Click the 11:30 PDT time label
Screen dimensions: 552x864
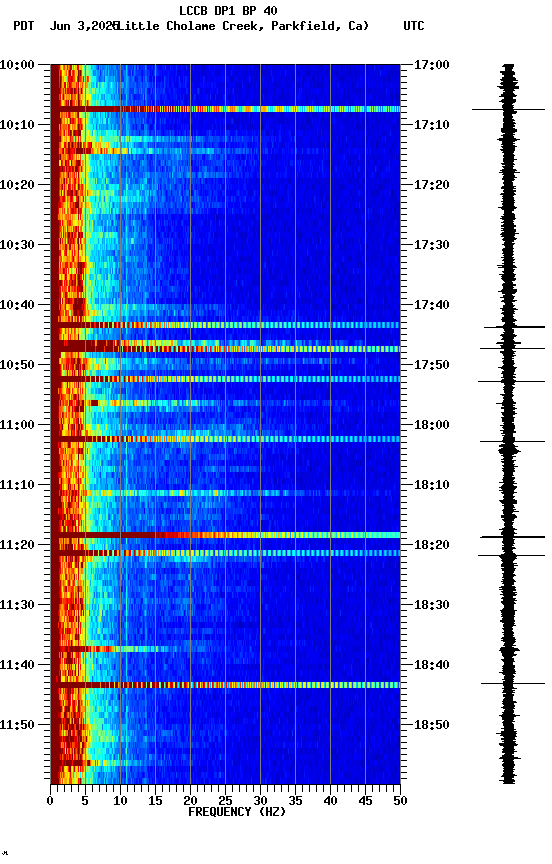[17, 605]
